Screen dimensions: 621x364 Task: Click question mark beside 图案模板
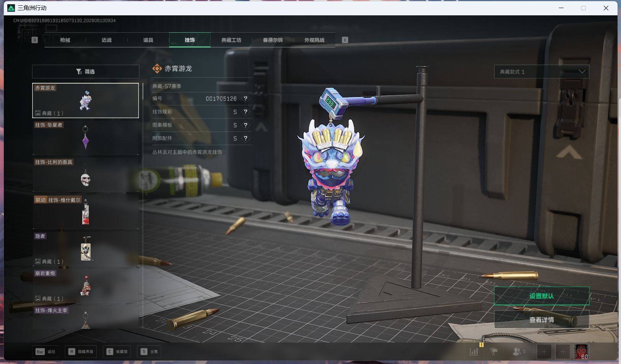pos(245,125)
